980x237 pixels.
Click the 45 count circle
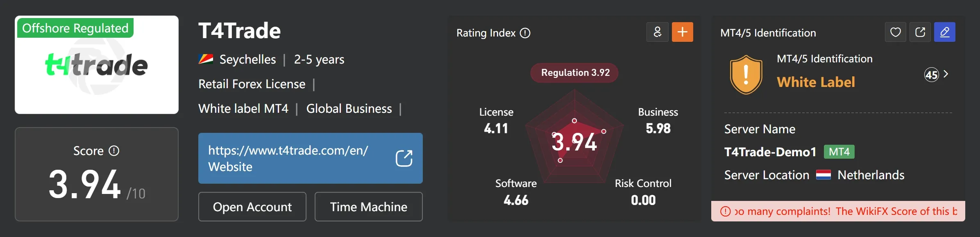pyautogui.click(x=931, y=75)
